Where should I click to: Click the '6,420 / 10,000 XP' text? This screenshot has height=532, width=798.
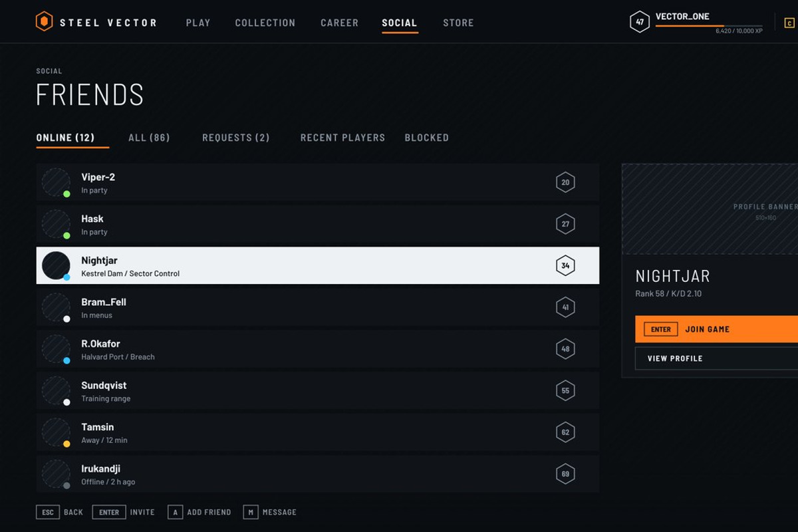739,31
